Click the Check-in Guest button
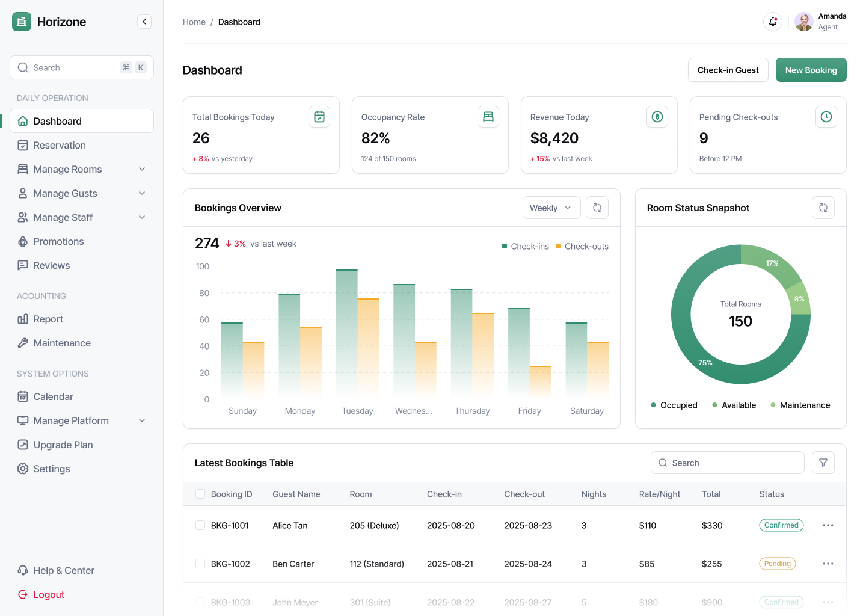Screen dimensions: 866x616 click(x=728, y=70)
